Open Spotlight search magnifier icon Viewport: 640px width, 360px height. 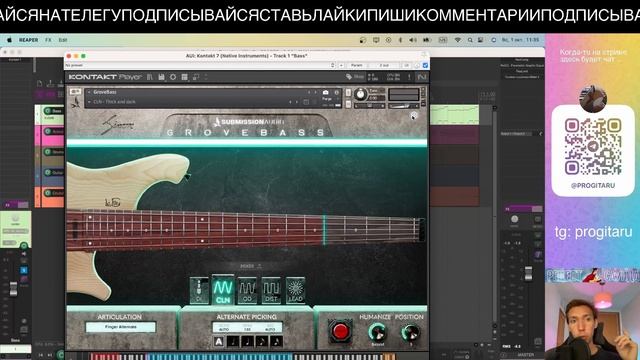click(470, 40)
